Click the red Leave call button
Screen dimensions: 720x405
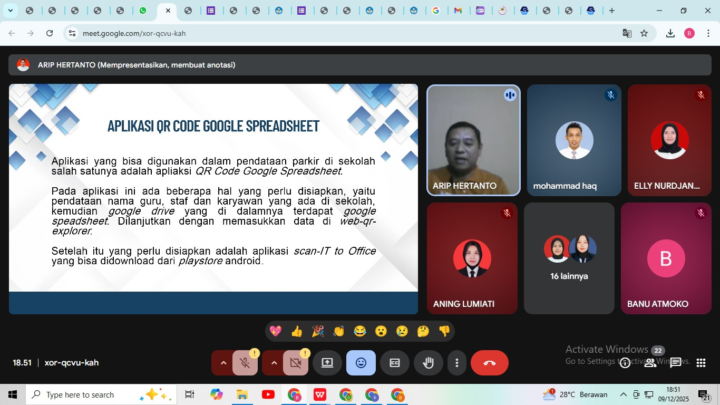coord(489,362)
